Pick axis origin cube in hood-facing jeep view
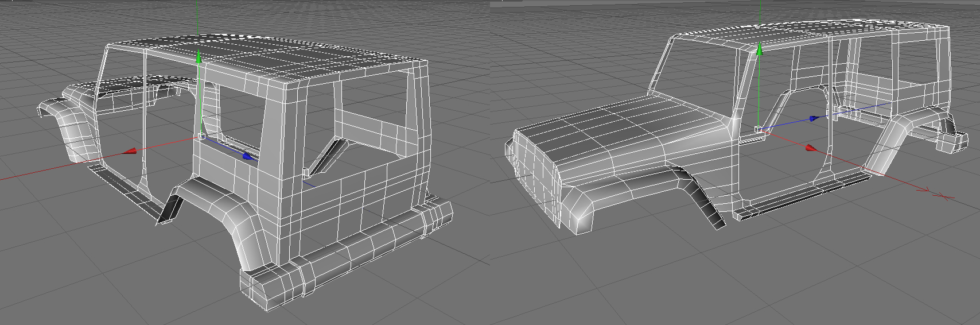The height and width of the screenshot is (325, 980). tap(759, 130)
